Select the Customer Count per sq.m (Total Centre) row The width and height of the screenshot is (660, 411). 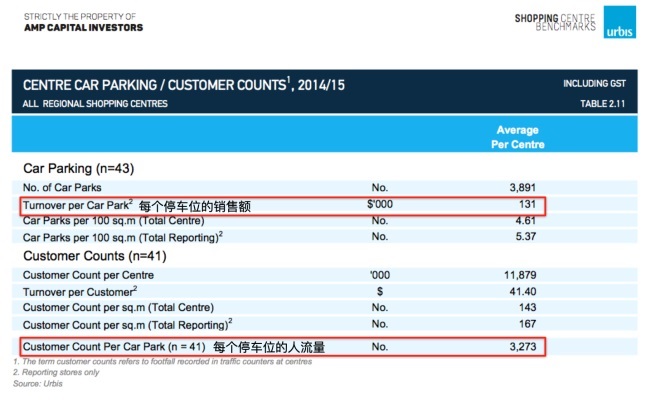click(118, 307)
